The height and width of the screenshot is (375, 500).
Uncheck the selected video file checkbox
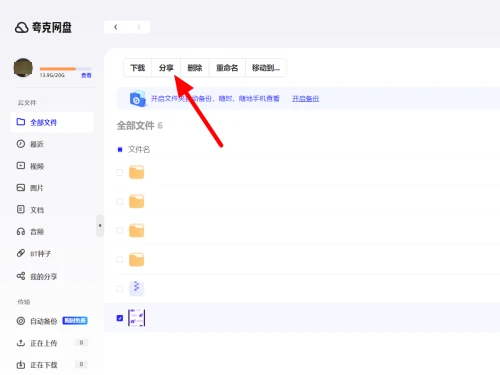[120, 318]
